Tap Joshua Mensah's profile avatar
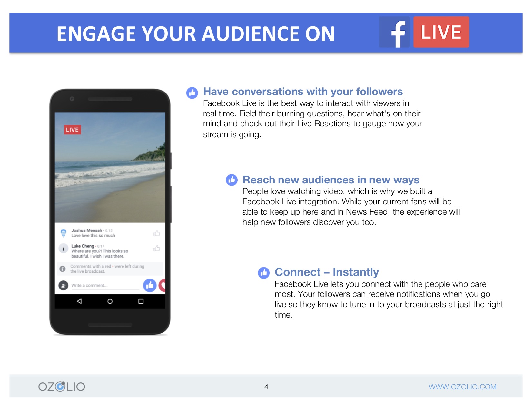 (x=64, y=233)
